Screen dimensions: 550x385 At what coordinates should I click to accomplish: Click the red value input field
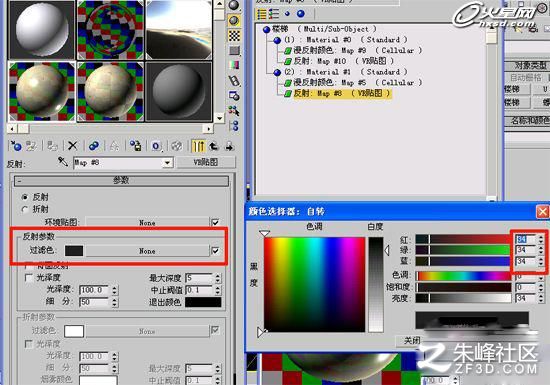(x=525, y=239)
